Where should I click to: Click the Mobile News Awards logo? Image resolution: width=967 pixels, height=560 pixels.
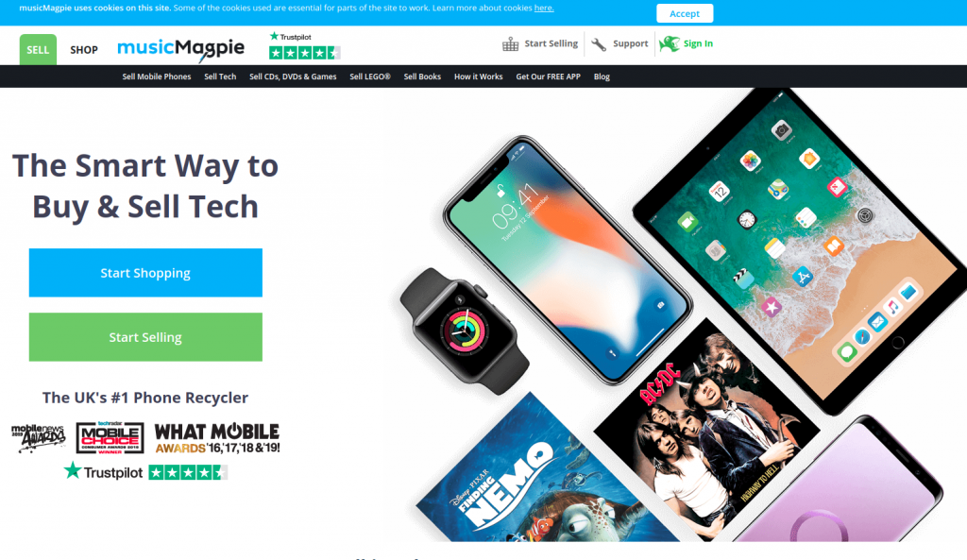tap(38, 438)
